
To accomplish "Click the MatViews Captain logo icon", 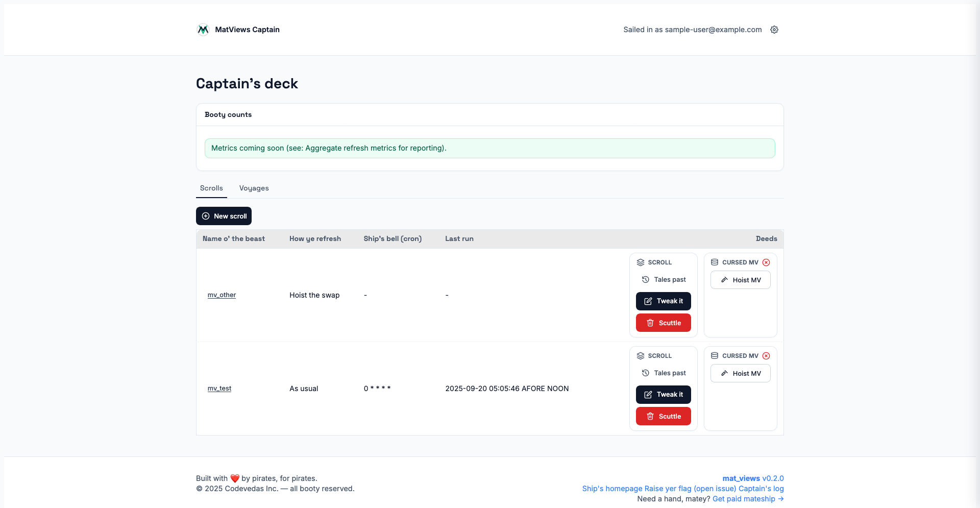I will coord(203,30).
